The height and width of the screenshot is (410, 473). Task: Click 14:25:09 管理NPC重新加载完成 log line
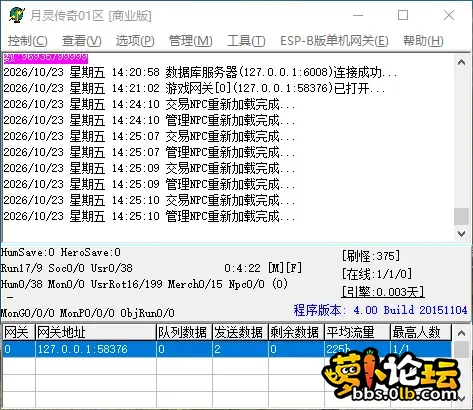click(149, 184)
